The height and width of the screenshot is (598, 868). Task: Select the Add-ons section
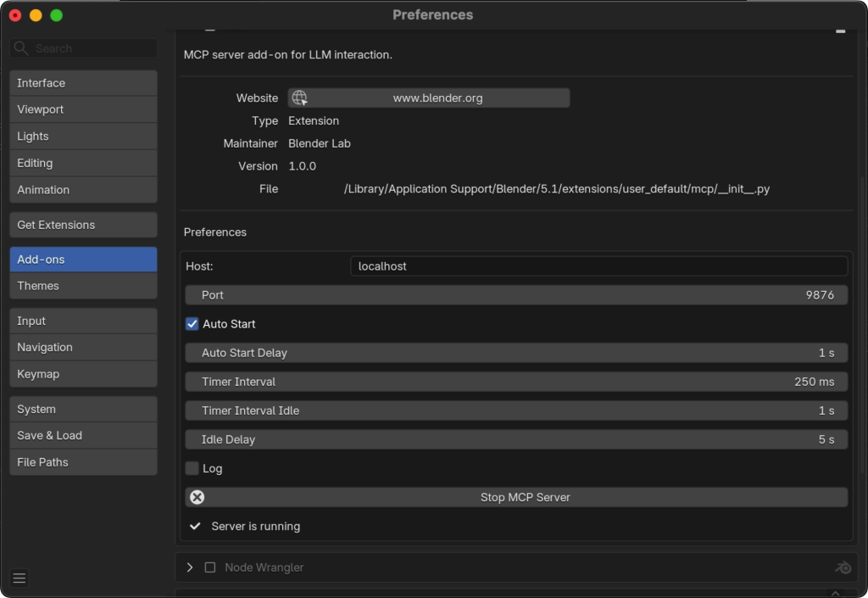(x=84, y=260)
